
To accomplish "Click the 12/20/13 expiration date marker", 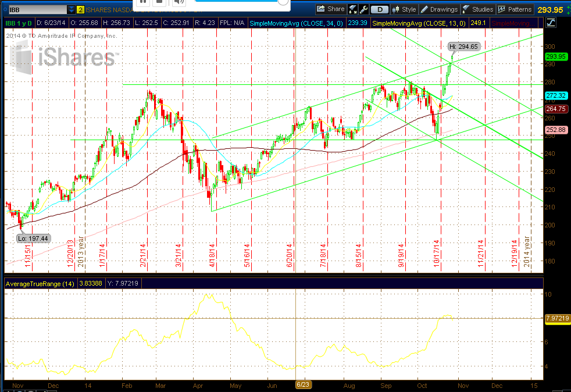I will (70, 253).
